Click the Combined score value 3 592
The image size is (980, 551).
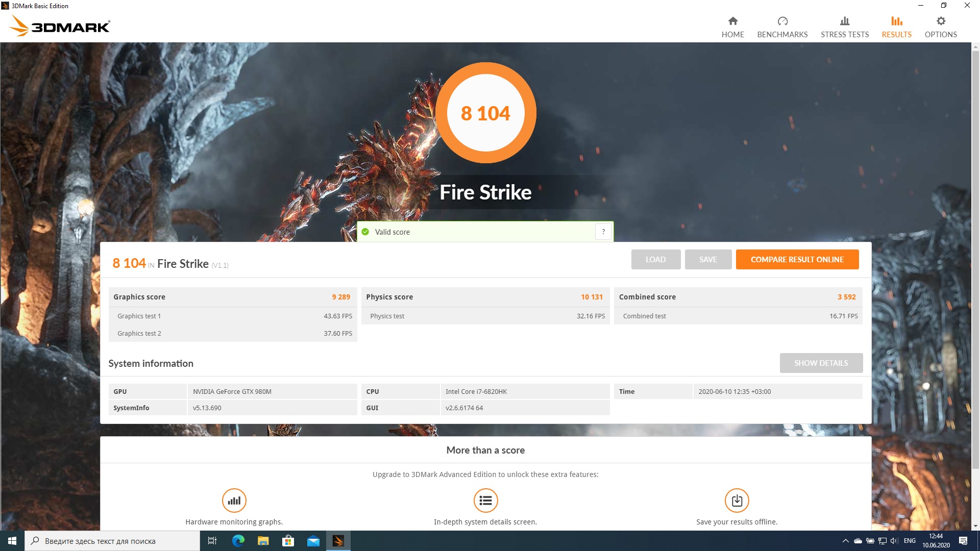coord(846,297)
